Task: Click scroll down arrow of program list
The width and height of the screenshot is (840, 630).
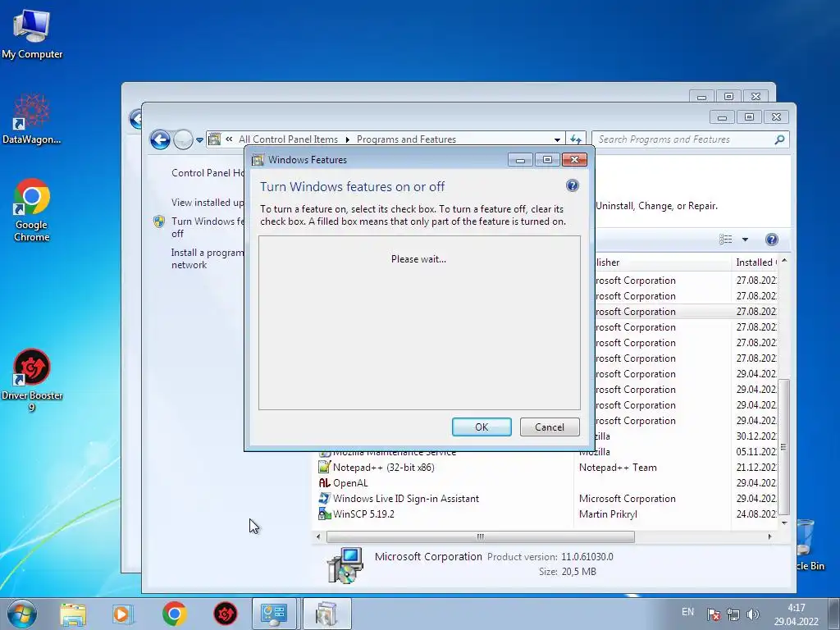Action: [784, 523]
